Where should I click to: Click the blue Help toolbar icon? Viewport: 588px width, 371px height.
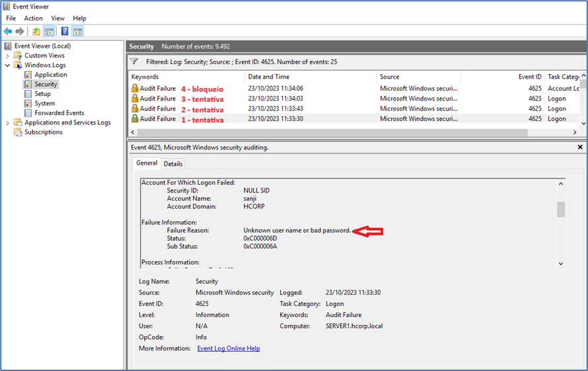tap(65, 31)
